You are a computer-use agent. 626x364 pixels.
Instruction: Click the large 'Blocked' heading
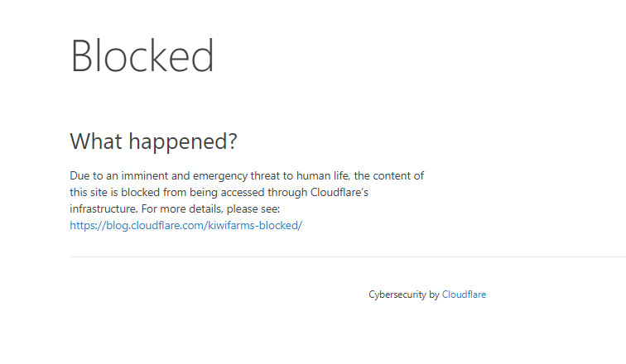pos(142,55)
